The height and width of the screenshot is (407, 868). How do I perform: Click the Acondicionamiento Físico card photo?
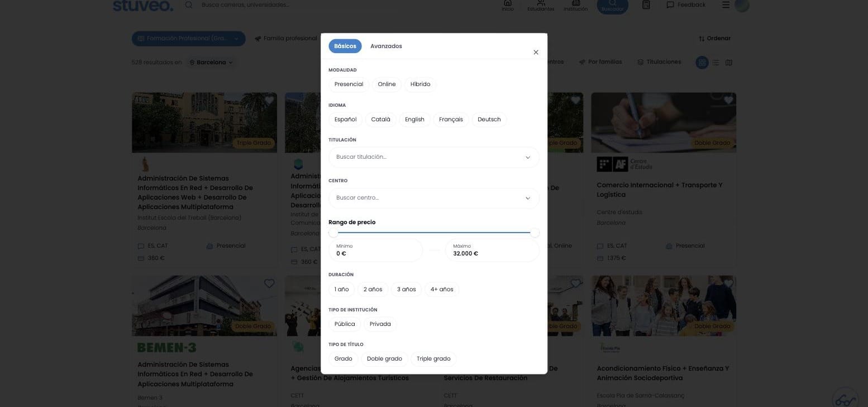pyautogui.click(x=664, y=306)
